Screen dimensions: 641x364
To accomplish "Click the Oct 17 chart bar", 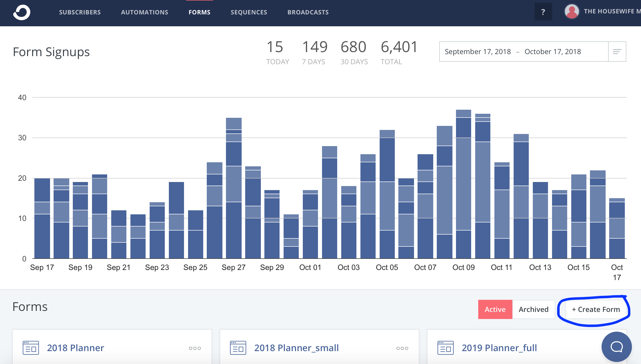I will coord(617,228).
